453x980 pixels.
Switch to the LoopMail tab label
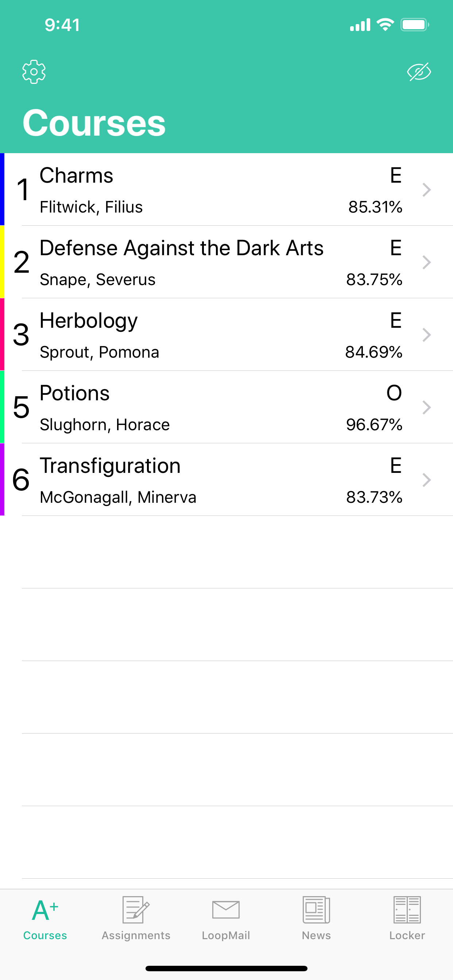(x=226, y=936)
